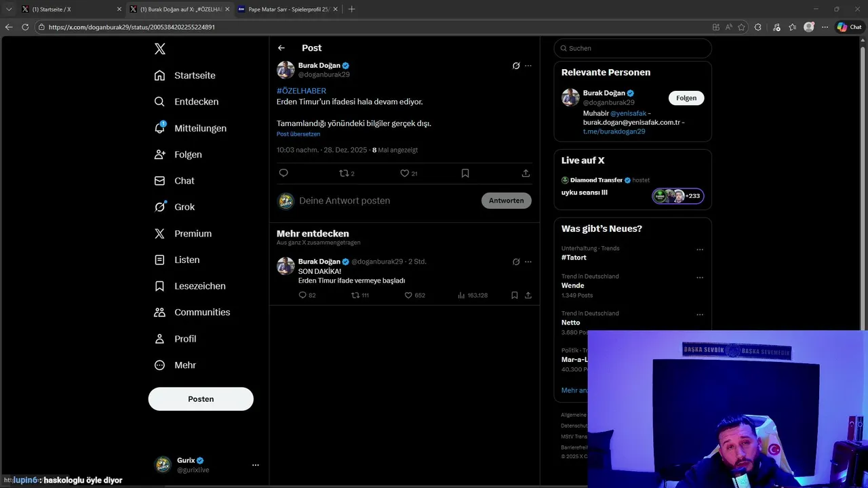Open browser extensions icon
The image size is (868, 488).
758,27
